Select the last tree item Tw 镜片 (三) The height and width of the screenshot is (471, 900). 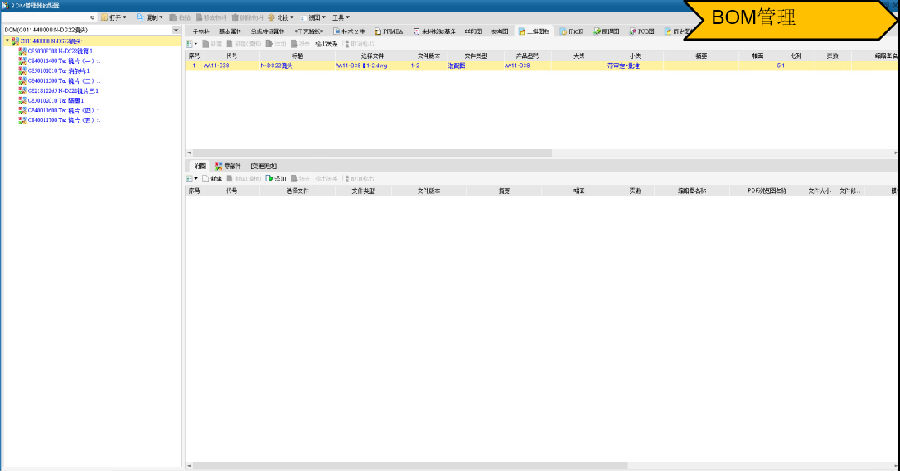pyautogui.click(x=64, y=120)
